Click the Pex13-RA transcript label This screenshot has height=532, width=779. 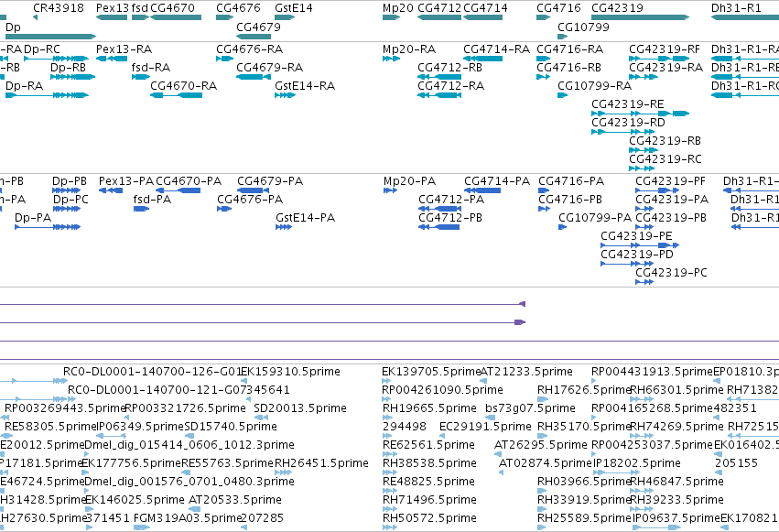click(x=124, y=49)
